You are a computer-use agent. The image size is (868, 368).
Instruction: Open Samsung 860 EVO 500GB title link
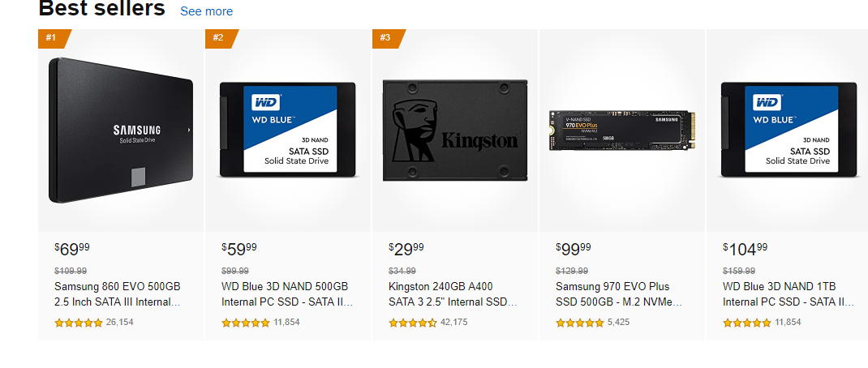(118, 294)
